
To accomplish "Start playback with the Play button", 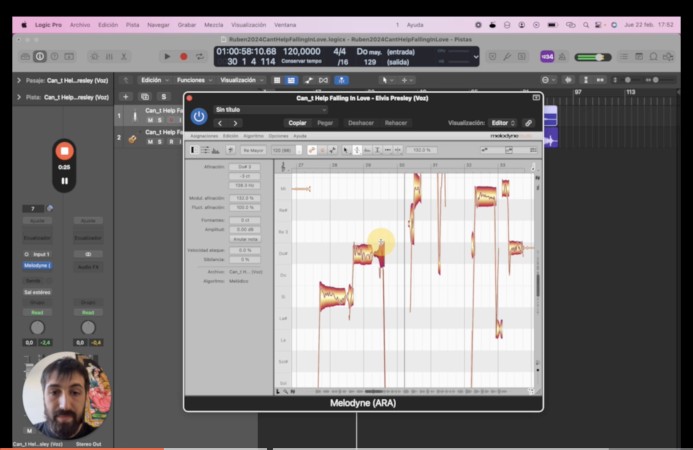I will 167,57.
